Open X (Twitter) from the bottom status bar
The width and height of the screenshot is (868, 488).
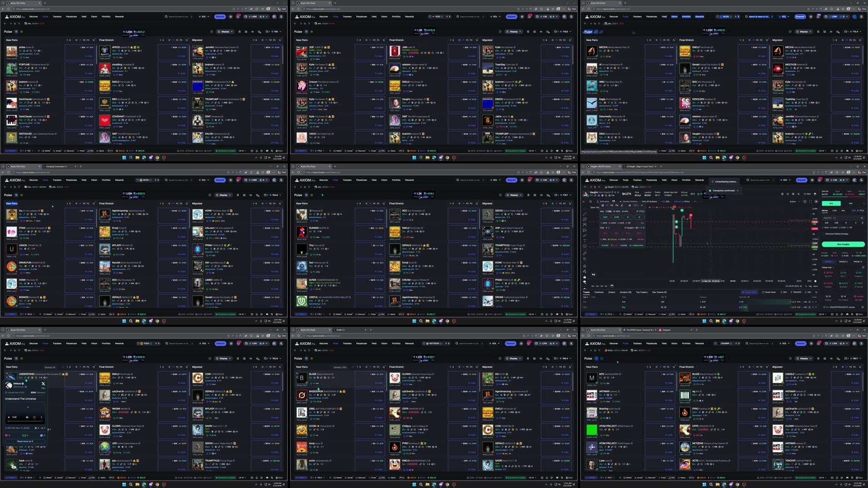tap(852, 314)
